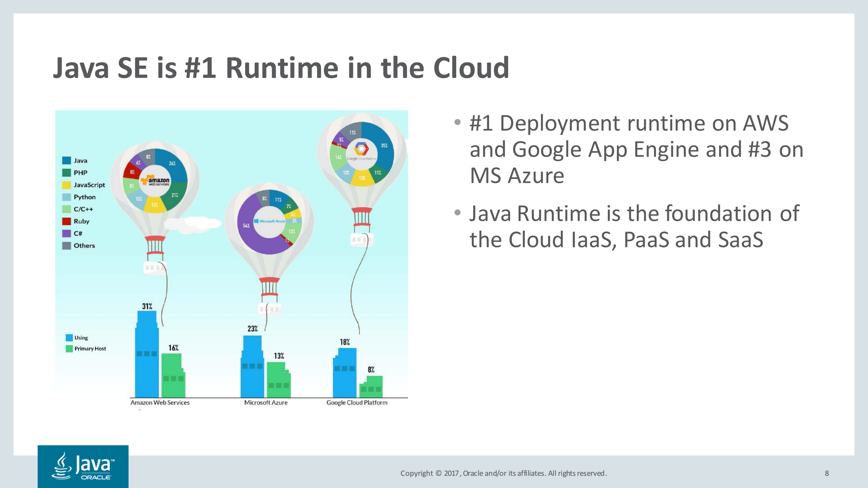Click the Microsoft Azure donut center logo
This screenshot has width=868, height=488.
point(270,221)
